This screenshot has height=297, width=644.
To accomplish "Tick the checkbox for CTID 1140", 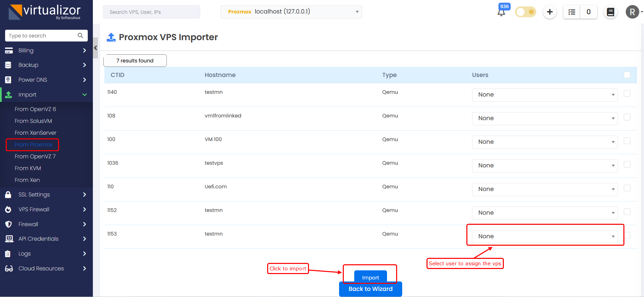I will (627, 93).
